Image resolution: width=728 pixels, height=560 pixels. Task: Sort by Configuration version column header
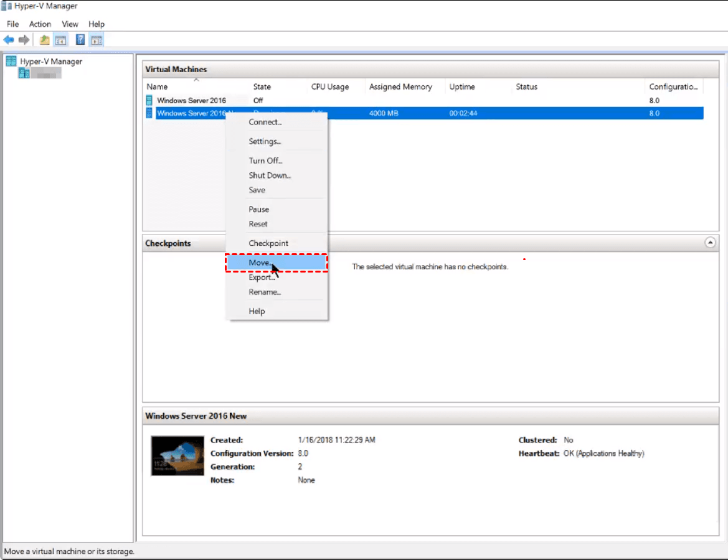tap(674, 86)
